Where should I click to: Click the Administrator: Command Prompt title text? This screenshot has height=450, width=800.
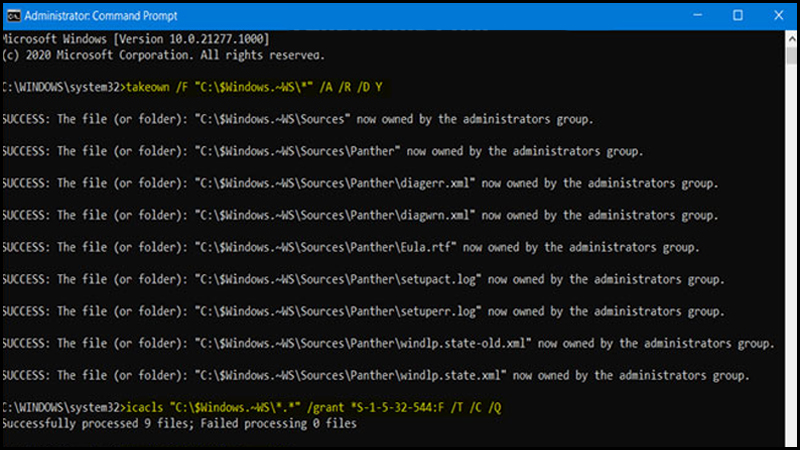(x=101, y=16)
